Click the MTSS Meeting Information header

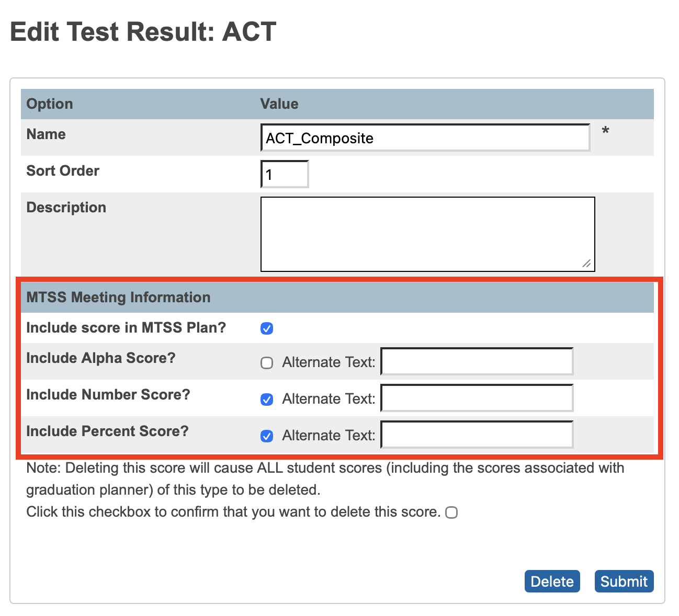click(118, 297)
